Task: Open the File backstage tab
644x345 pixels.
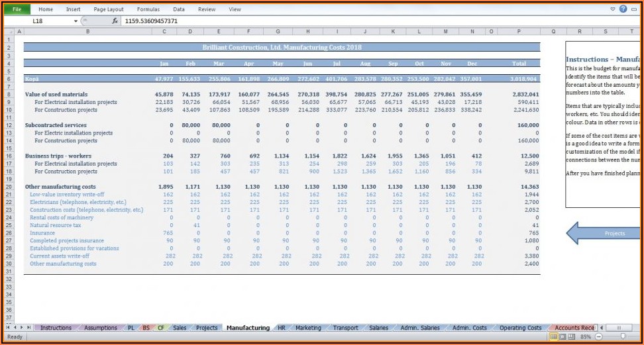Action: (17, 9)
